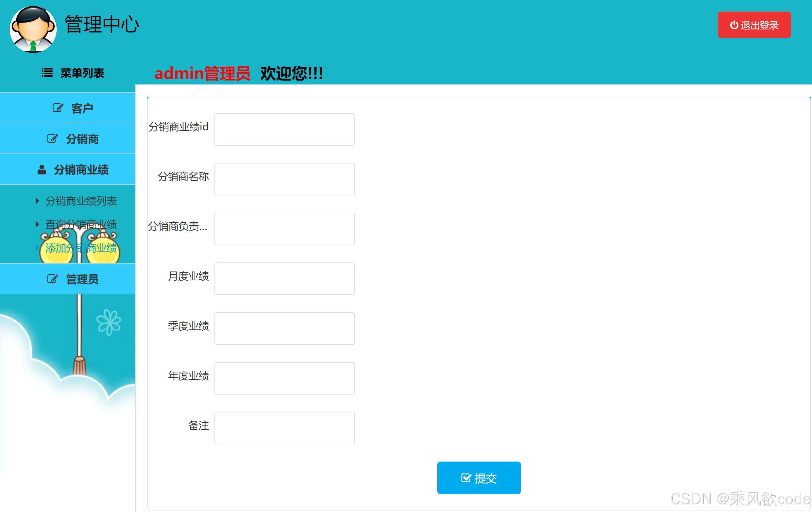Select the pencil icon next to 客户

[57, 108]
